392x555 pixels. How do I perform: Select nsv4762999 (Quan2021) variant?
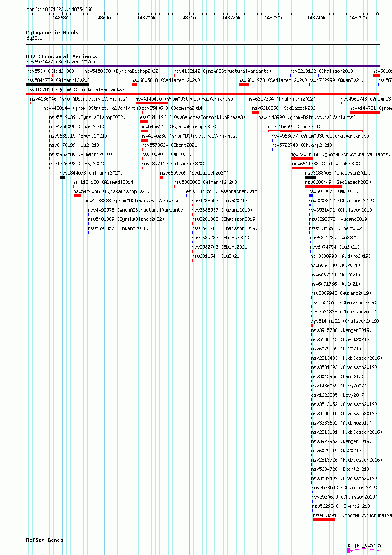pyautogui.click(x=336, y=80)
